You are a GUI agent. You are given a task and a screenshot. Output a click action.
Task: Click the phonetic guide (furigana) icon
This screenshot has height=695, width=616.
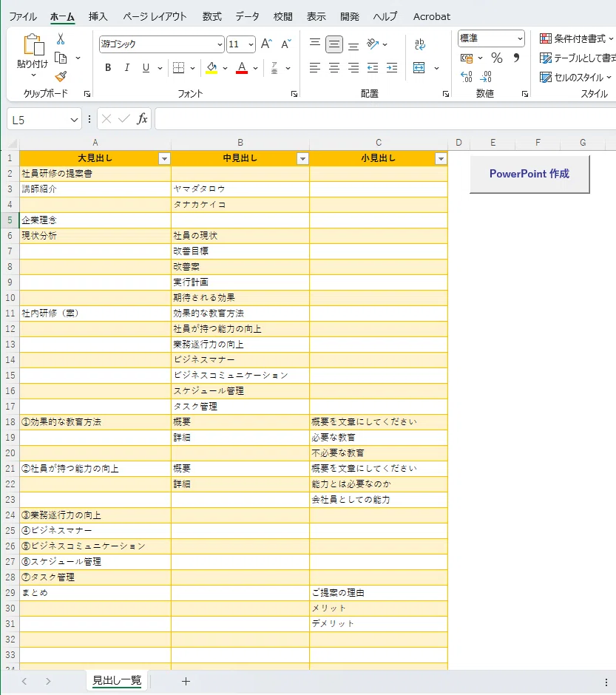(x=274, y=68)
